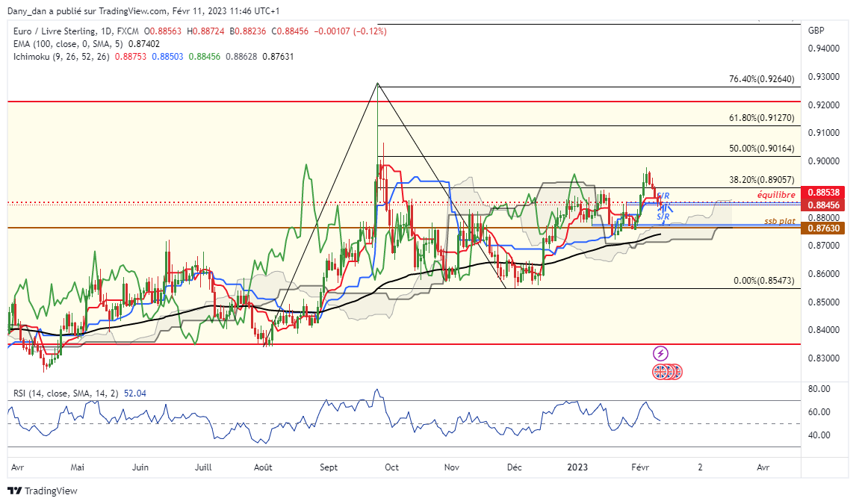Screen dimensions: 856x504
Task: Click 0.84000 on the price axis
Action: 824,330
